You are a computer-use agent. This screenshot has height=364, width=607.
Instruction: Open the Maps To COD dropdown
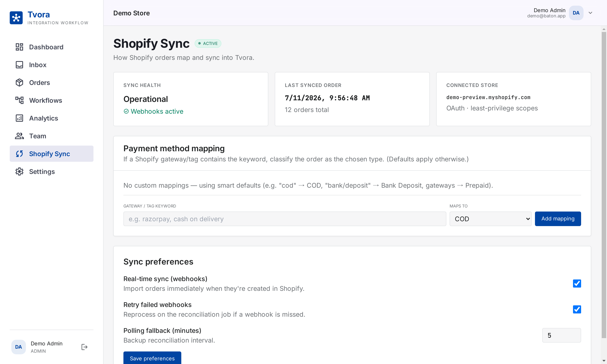(x=490, y=219)
